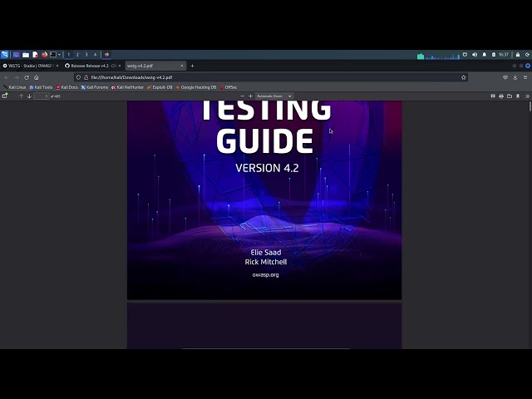Open the Google Hacking DB bookmark
This screenshot has width=532, height=399.
pos(196,87)
